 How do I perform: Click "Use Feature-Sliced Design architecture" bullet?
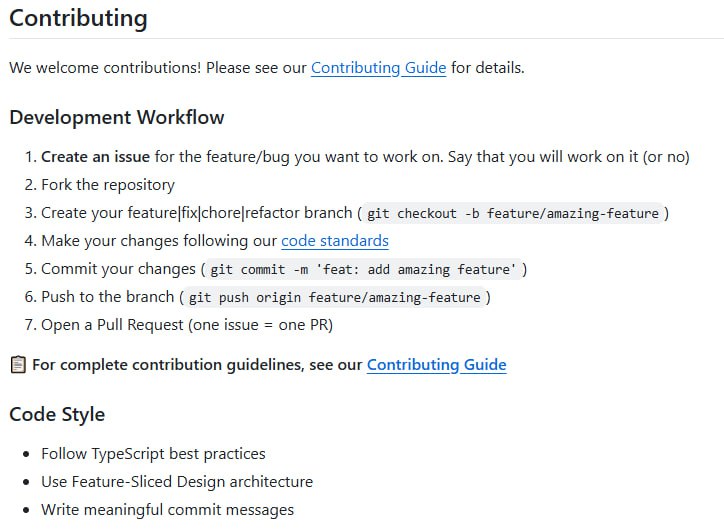(x=177, y=482)
